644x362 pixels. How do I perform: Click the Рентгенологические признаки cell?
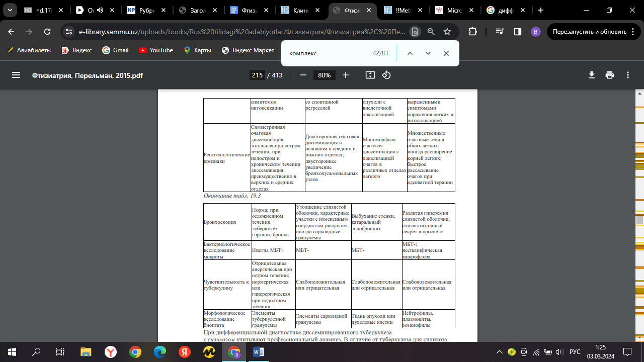226,158
